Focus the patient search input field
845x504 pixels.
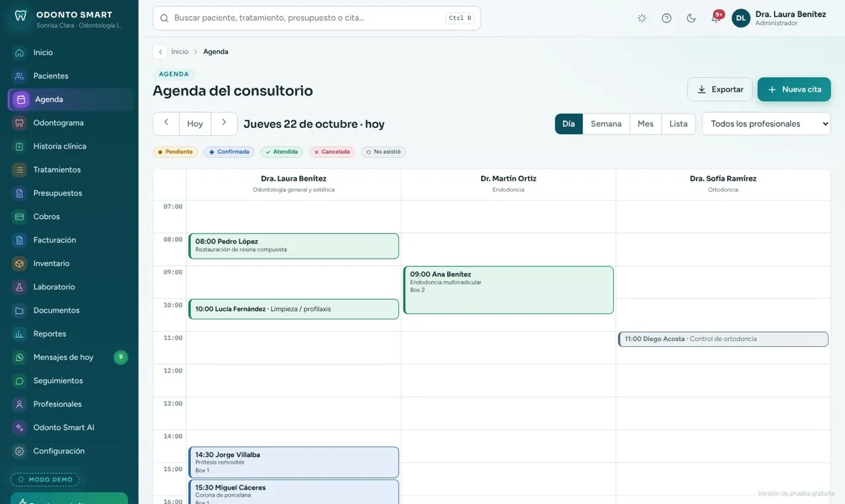coord(317,18)
